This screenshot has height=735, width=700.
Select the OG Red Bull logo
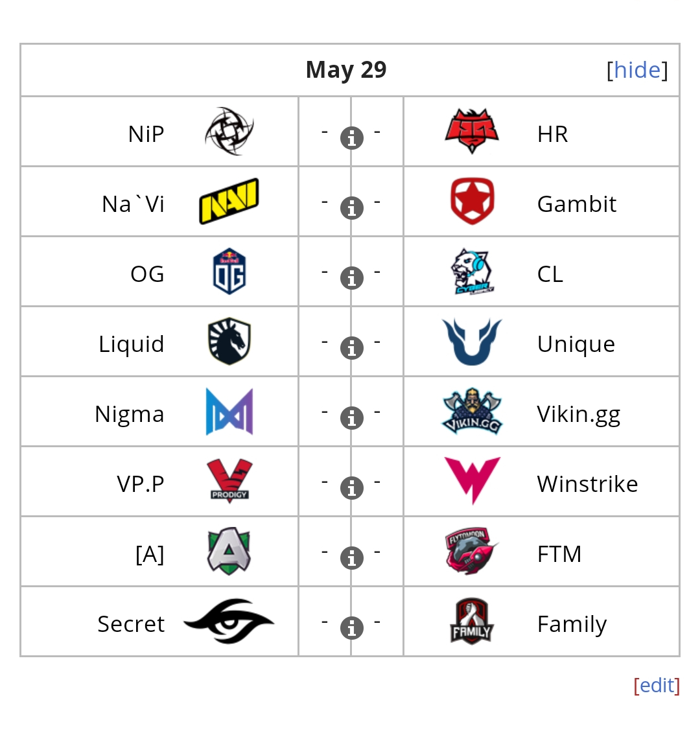point(229,272)
